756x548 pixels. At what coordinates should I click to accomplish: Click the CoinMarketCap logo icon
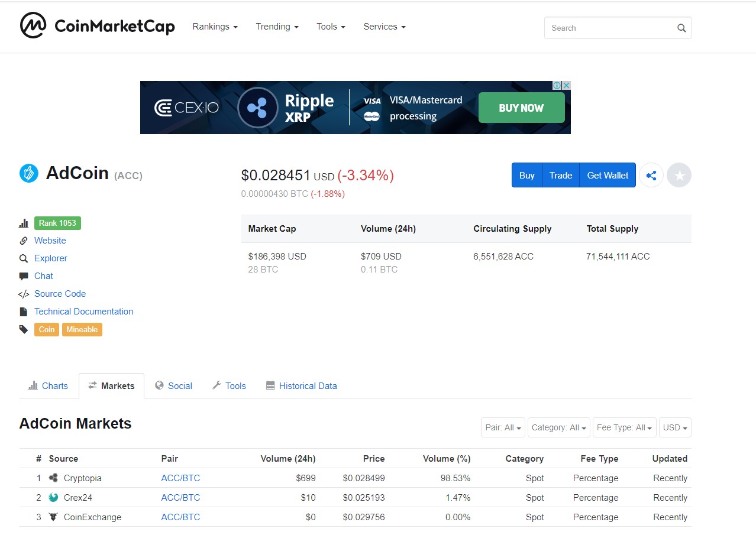(x=33, y=25)
